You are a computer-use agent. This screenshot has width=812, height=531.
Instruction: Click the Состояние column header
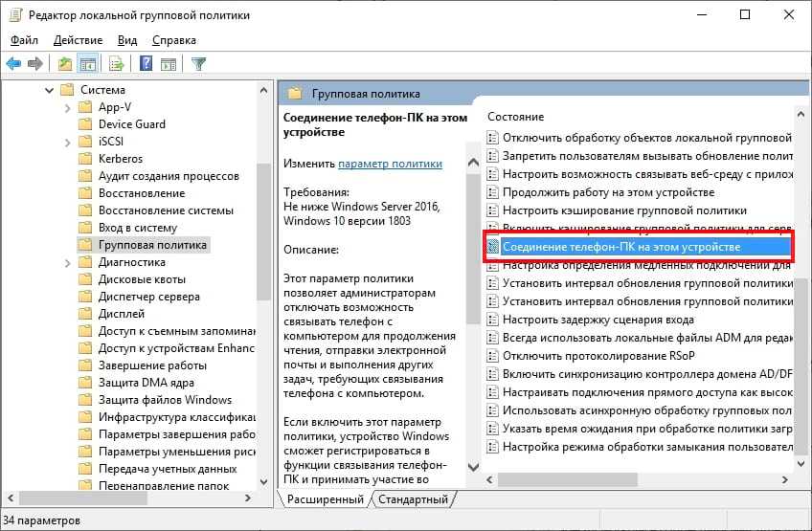(x=515, y=116)
